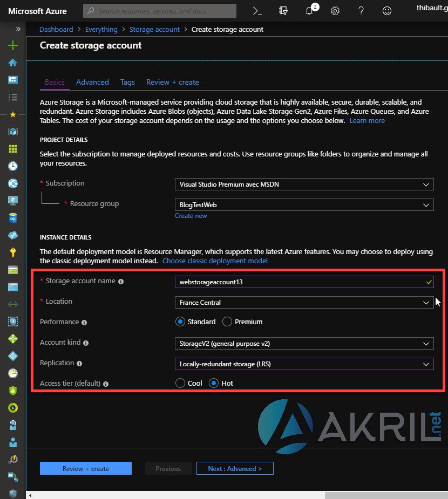The width and height of the screenshot is (448, 499).
Task: Click the yellow Favorites star icon
Action: coord(13,114)
